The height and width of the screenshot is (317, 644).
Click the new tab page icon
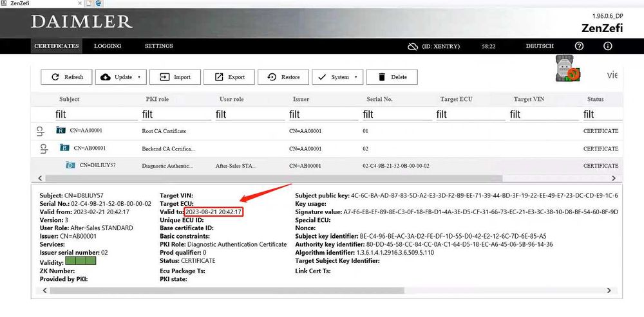(89, 3)
